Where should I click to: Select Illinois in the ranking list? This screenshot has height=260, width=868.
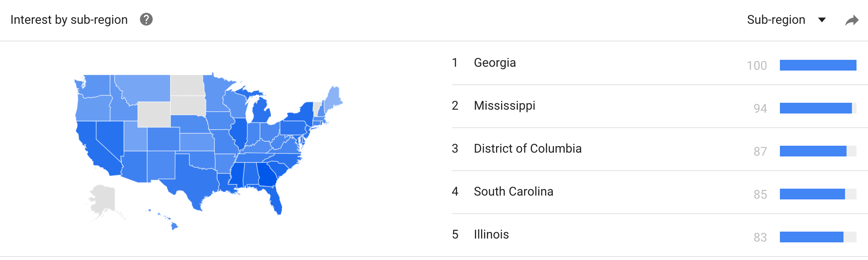pos(491,234)
